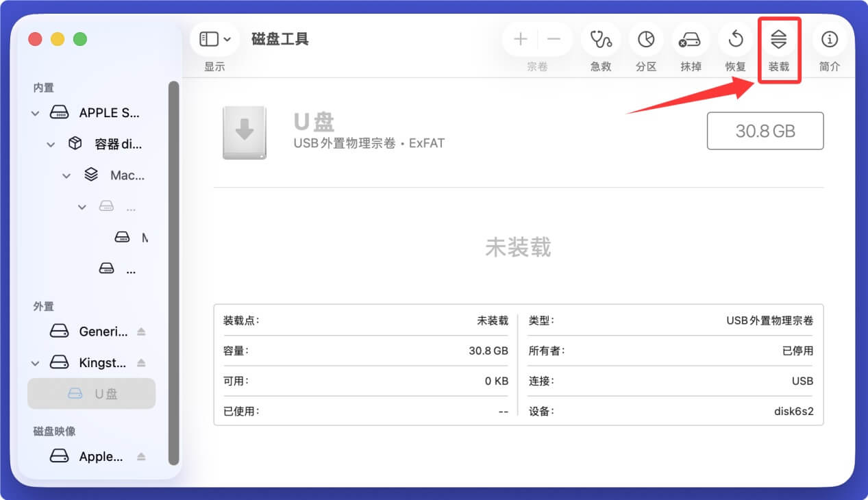
Task: Open the 显示 view options dropdown
Action: pos(214,39)
